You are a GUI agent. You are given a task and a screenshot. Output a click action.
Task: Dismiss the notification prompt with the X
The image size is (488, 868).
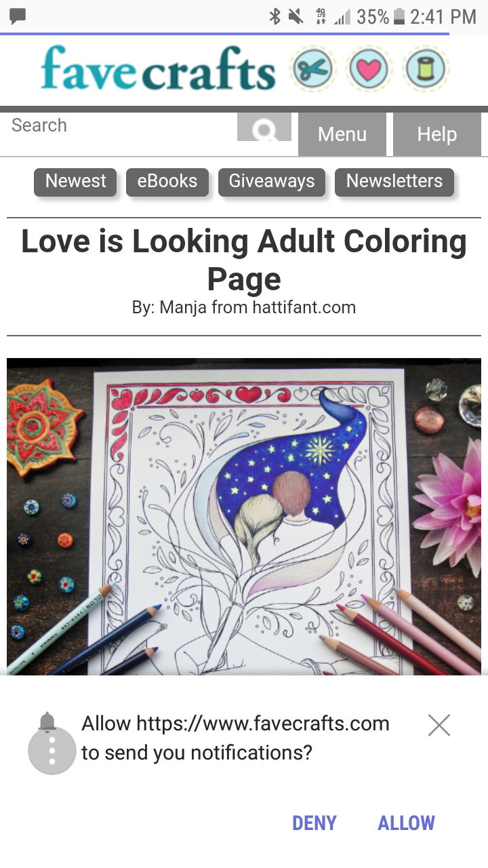click(439, 725)
